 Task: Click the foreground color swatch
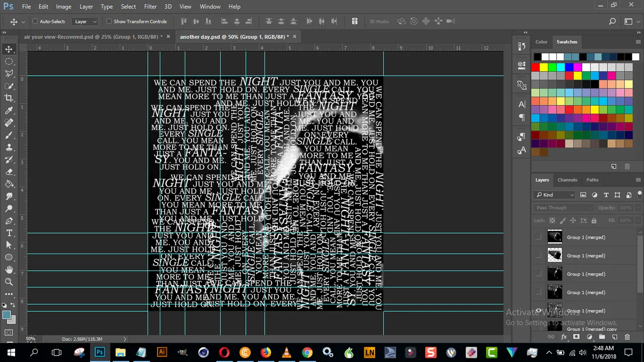pyautogui.click(x=6, y=315)
